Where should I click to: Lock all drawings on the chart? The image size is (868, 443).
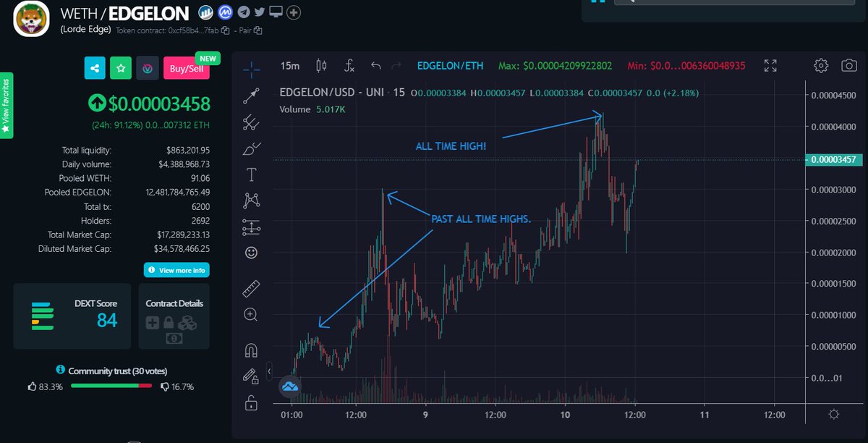click(x=251, y=402)
